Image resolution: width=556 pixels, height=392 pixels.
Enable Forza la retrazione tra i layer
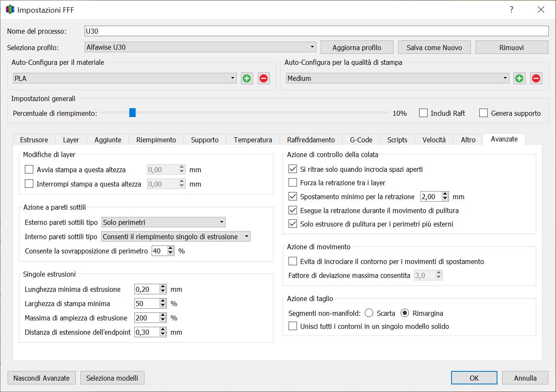pos(293,182)
